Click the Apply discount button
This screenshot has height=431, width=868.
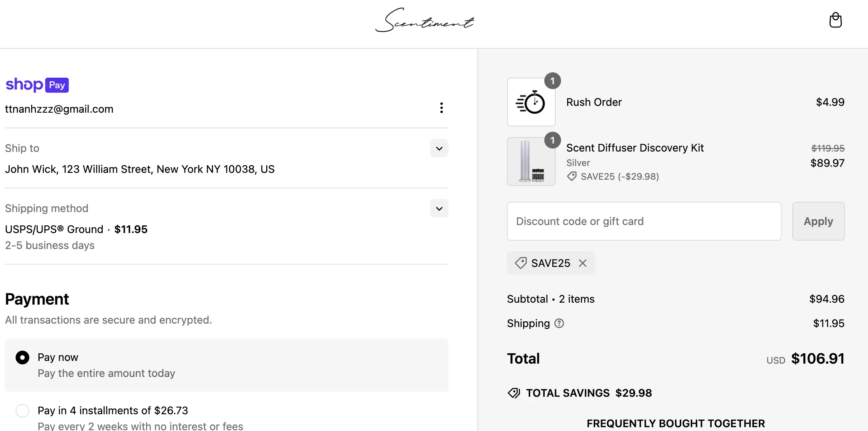point(818,221)
